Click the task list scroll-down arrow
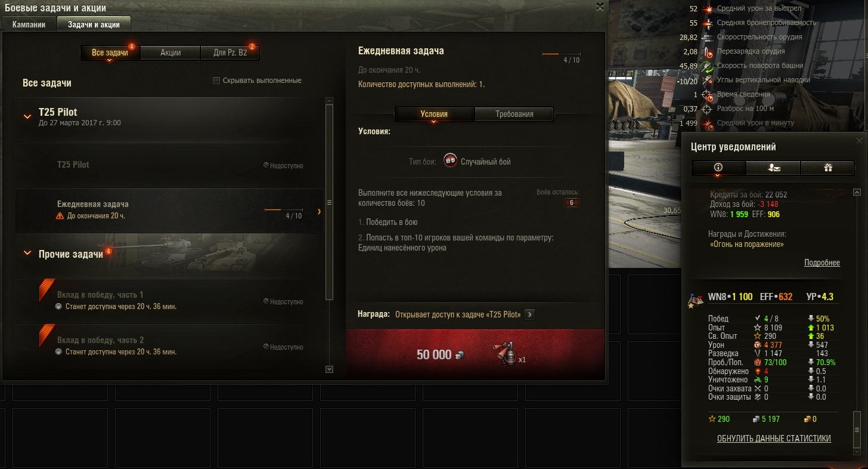868x469 pixels. pyautogui.click(x=330, y=369)
